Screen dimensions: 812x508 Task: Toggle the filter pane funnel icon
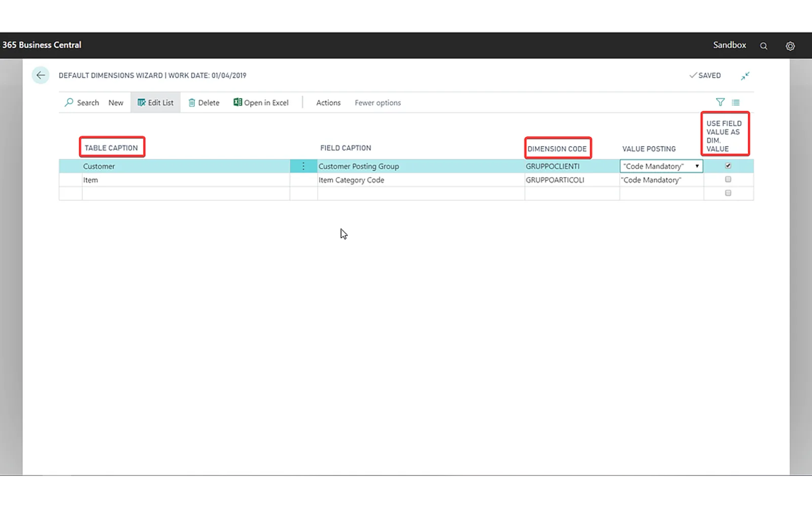pyautogui.click(x=720, y=102)
